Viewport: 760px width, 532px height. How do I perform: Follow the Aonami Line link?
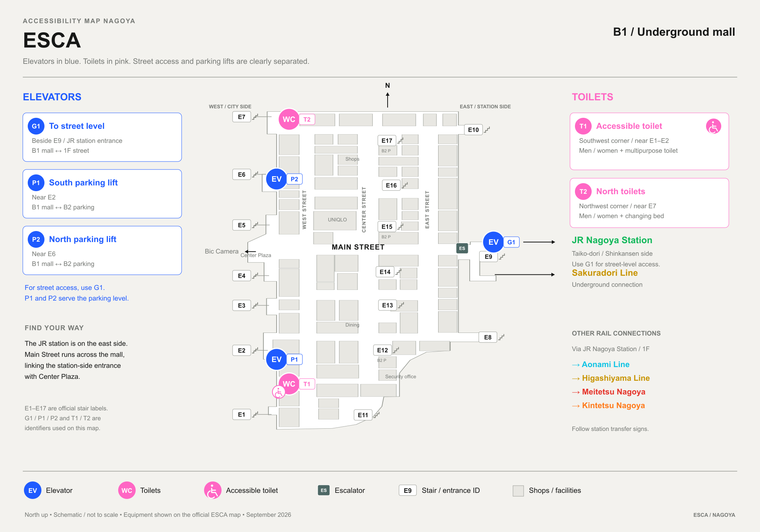[x=601, y=364]
